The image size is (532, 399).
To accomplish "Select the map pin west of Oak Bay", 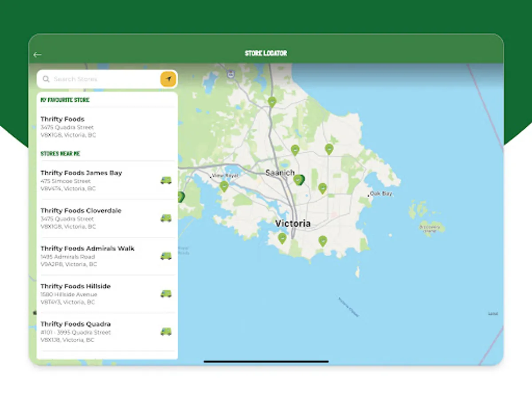I will point(322,188).
